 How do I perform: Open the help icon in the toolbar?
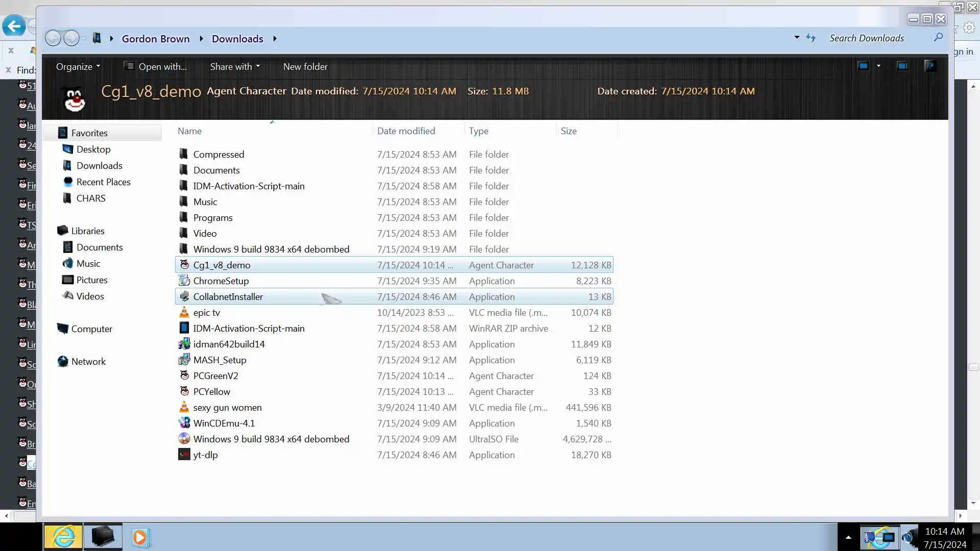point(930,66)
